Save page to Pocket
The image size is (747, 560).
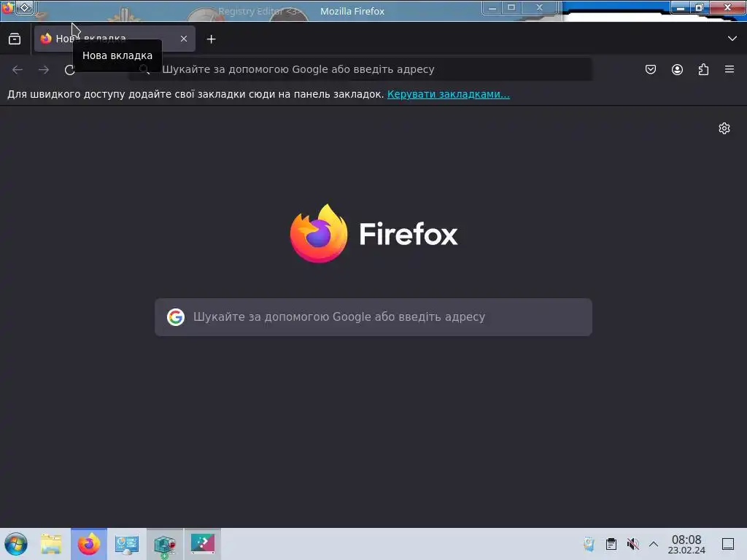click(x=651, y=69)
